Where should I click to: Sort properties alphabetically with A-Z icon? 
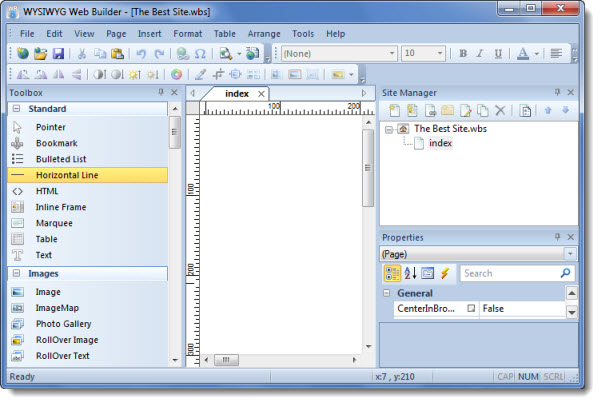pos(410,273)
